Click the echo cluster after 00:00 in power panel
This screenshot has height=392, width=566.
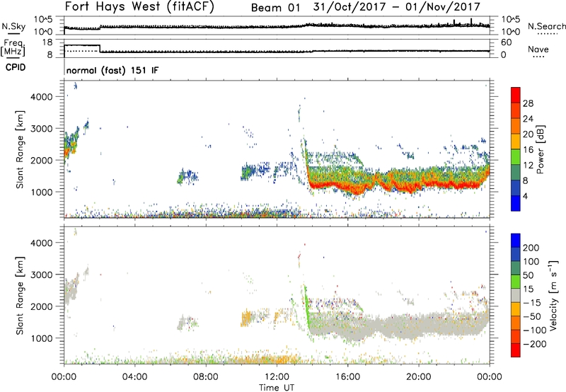pyautogui.click(x=71, y=145)
